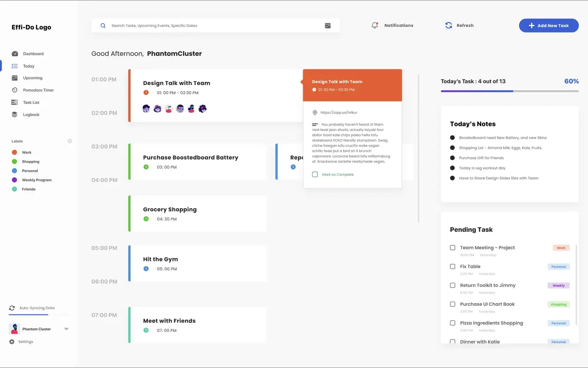Click the search tasks input field
This screenshot has width=588, height=368.
tap(215, 26)
